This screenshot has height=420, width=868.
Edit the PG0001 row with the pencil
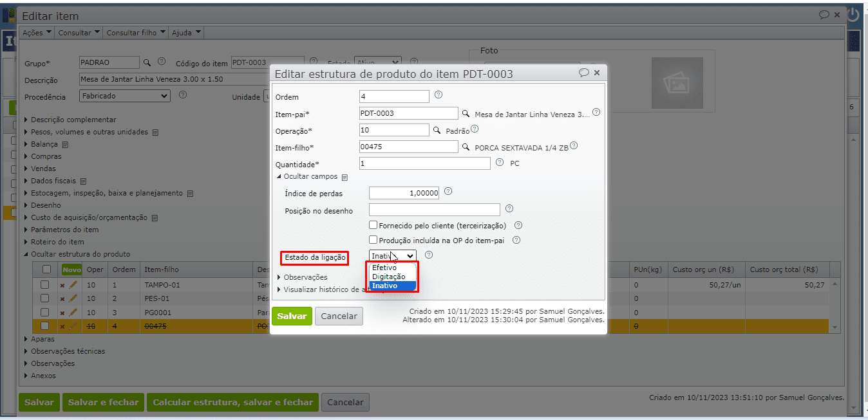[73, 313]
